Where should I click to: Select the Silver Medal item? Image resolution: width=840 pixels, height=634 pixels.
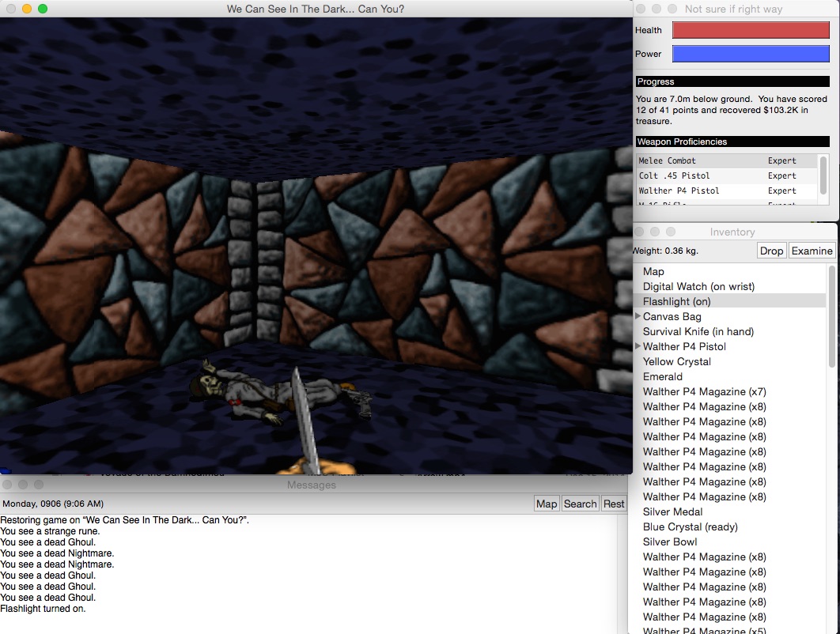pos(729,511)
